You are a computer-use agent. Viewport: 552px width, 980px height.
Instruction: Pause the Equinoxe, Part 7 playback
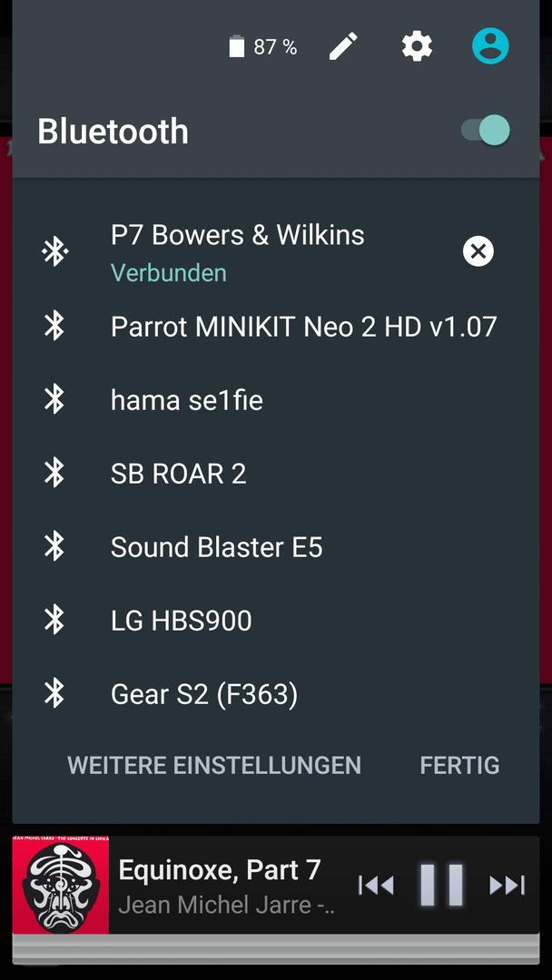tap(441, 885)
